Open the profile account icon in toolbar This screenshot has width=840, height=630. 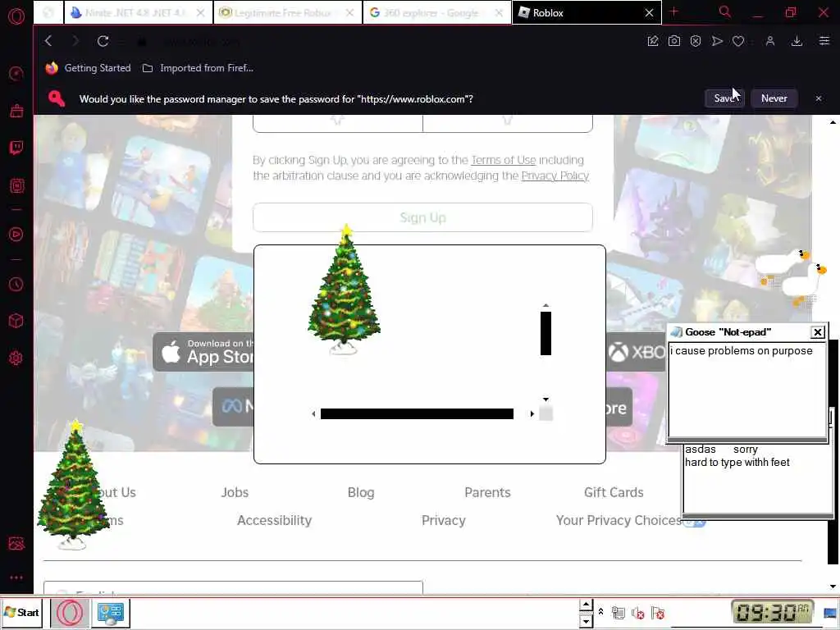pyautogui.click(x=769, y=41)
